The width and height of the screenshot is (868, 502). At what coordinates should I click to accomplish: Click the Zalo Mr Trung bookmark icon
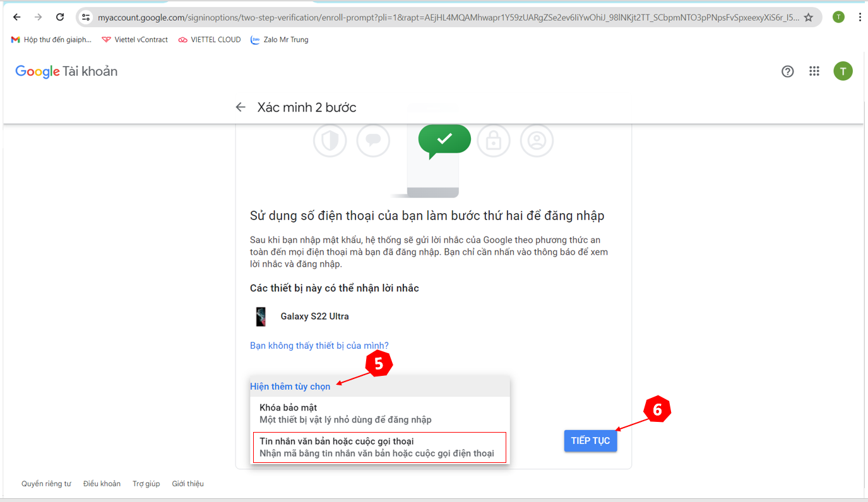tap(255, 39)
